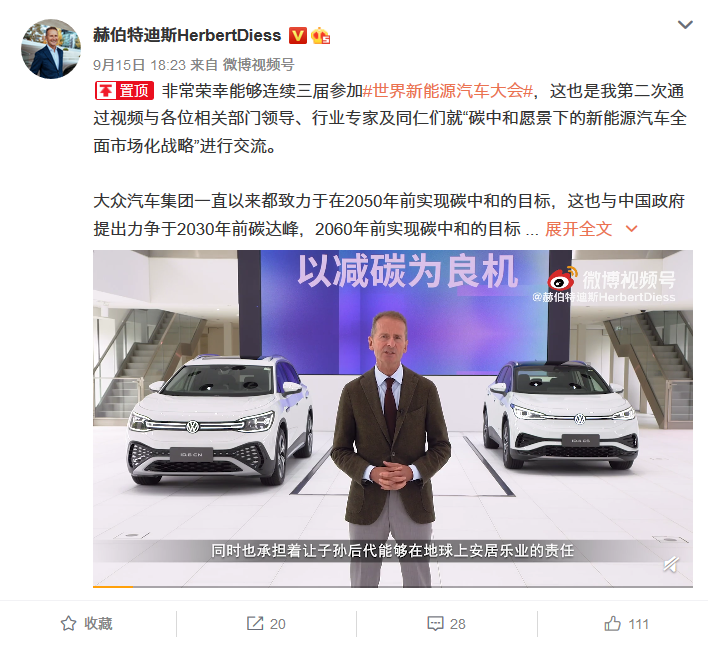Viewport: 708px width, 645px height.
Task: Click the Weibo logo watermark on video
Action: click(562, 279)
